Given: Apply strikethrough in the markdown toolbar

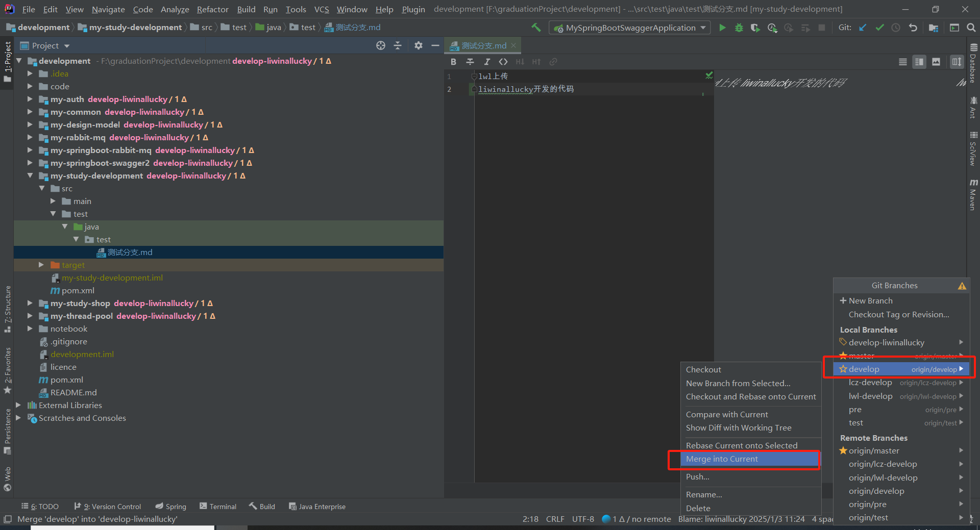Looking at the screenshot, I should point(470,62).
